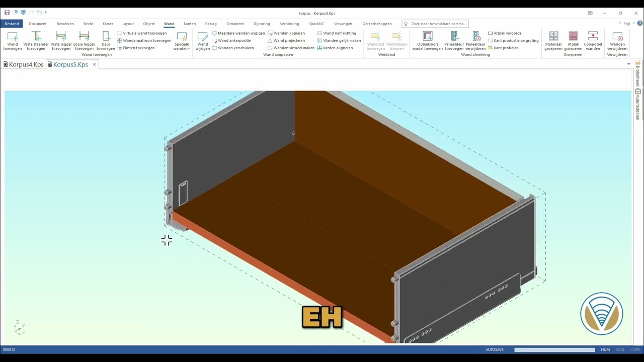Click the autosave progress bar
Screen dimensions: 644x362
coord(554,349)
